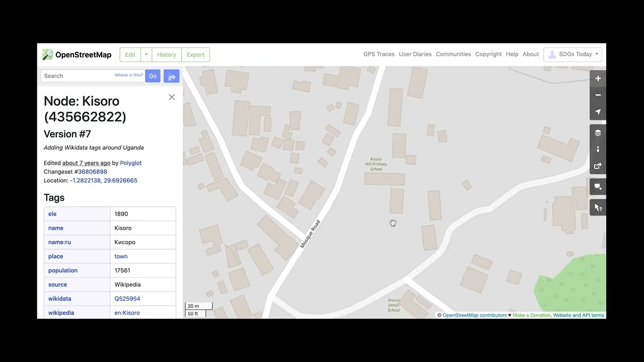Open the About page
The height and width of the screenshot is (362, 644).
point(531,54)
